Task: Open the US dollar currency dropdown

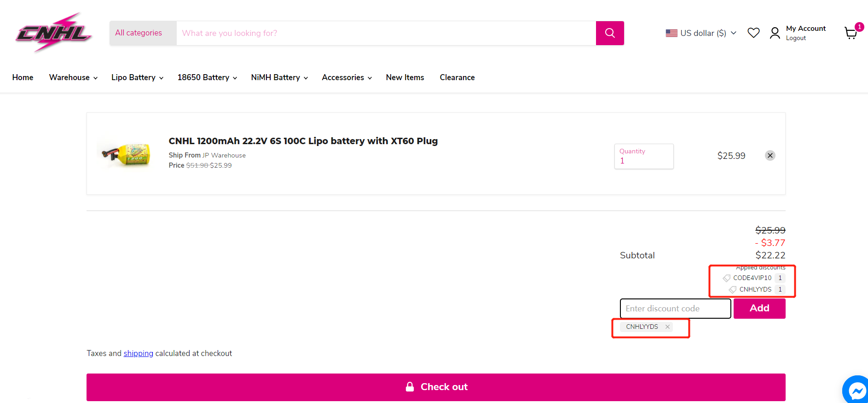Action: pos(700,33)
